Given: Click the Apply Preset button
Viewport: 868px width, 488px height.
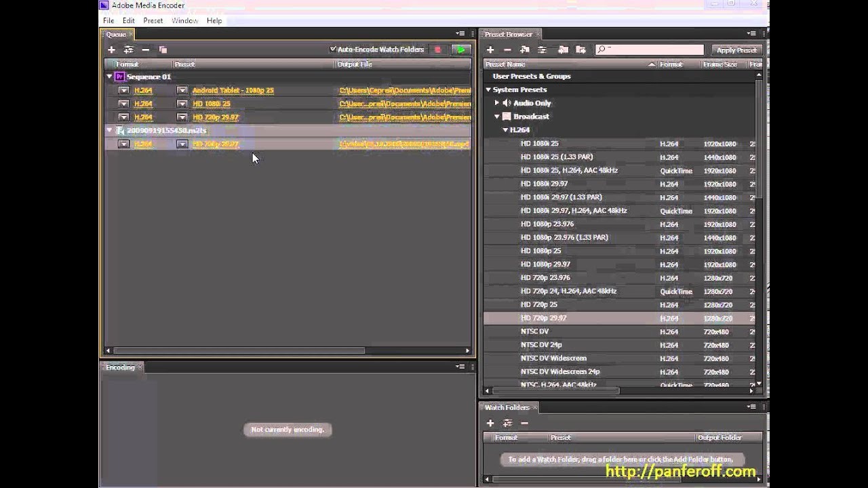Looking at the screenshot, I should point(736,50).
